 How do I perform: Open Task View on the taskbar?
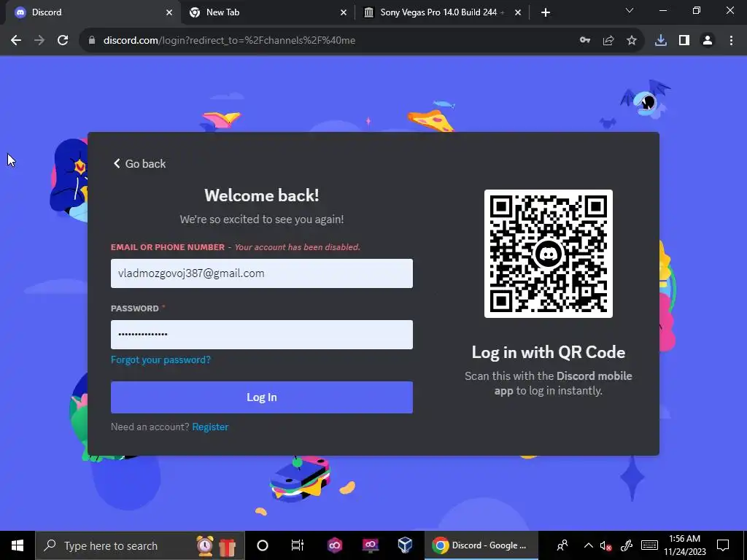298,545
